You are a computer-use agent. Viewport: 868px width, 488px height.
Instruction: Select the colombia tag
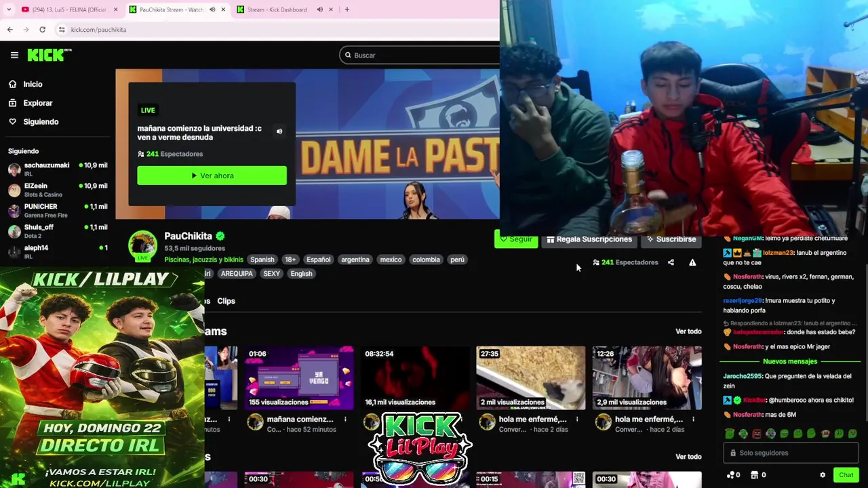(426, 260)
